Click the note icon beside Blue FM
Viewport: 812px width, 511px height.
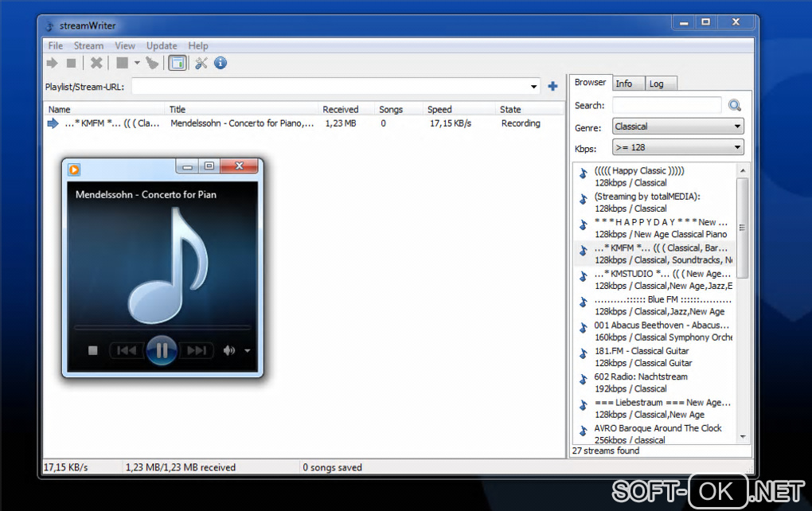point(584,302)
